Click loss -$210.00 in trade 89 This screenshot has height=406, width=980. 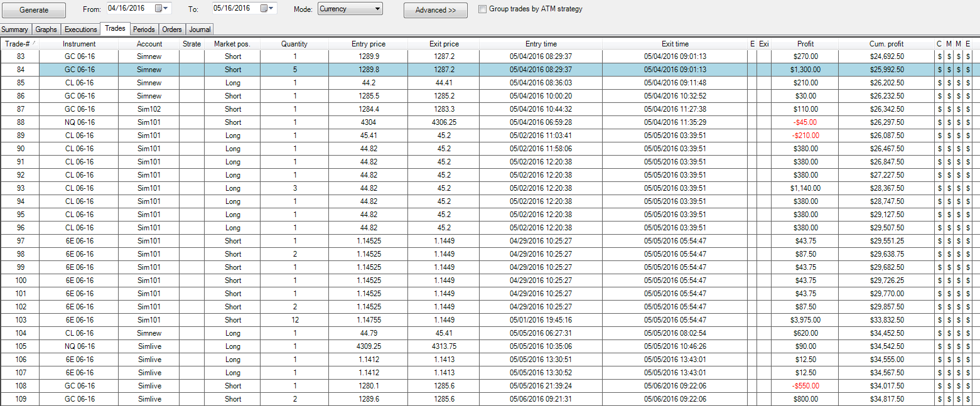coord(805,136)
